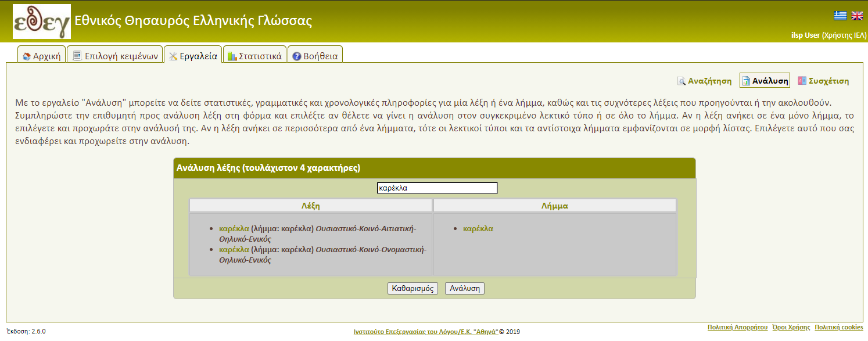Viewport: 868px width, 341px height.
Task: Click the ΕΘΕΓ logo image
Action: pos(42,21)
